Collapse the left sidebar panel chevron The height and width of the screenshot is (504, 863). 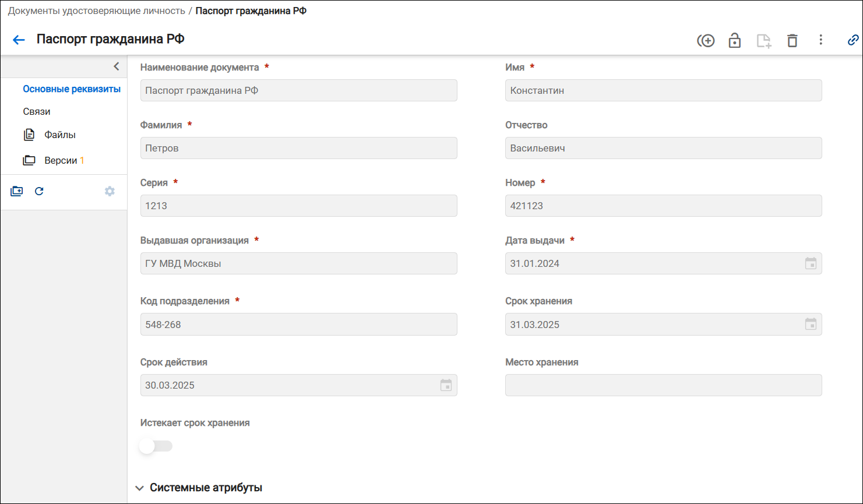117,66
